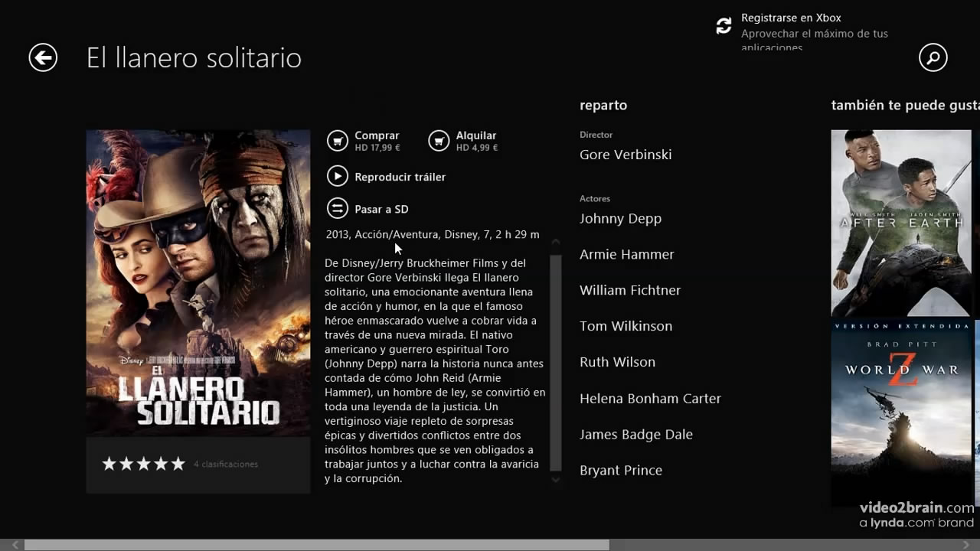This screenshot has width=980, height=551.
Task: Click the El llanero solitario page title
Action: pos(194,58)
